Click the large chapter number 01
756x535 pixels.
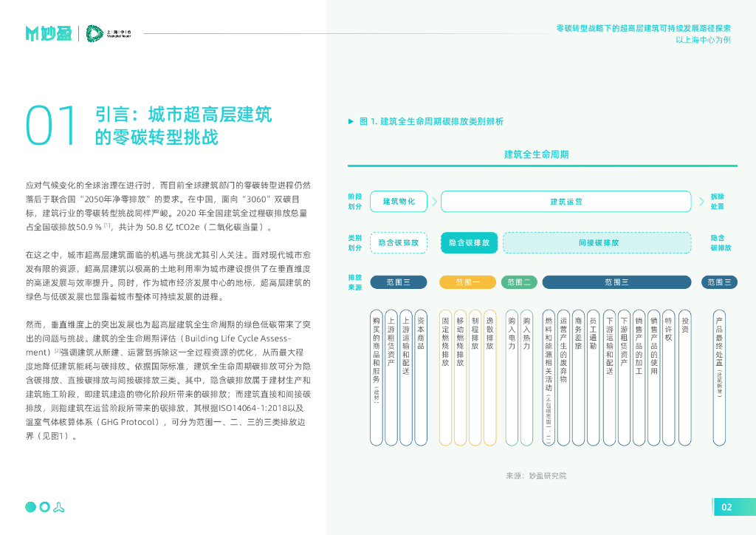point(51,126)
